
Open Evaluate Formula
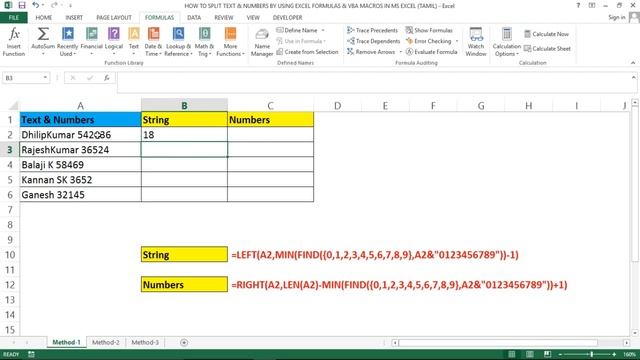point(431,52)
